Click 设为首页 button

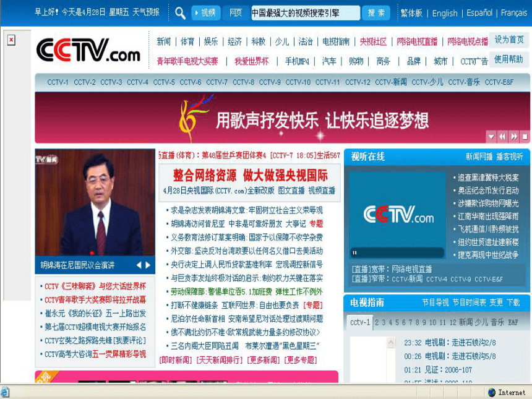pyautogui.click(x=509, y=40)
